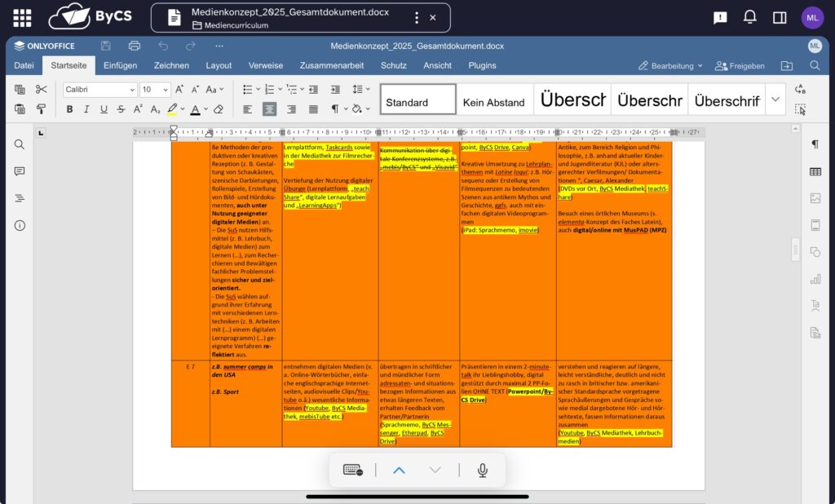835x504 pixels.
Task: Toggle center alignment
Action: (x=269, y=109)
